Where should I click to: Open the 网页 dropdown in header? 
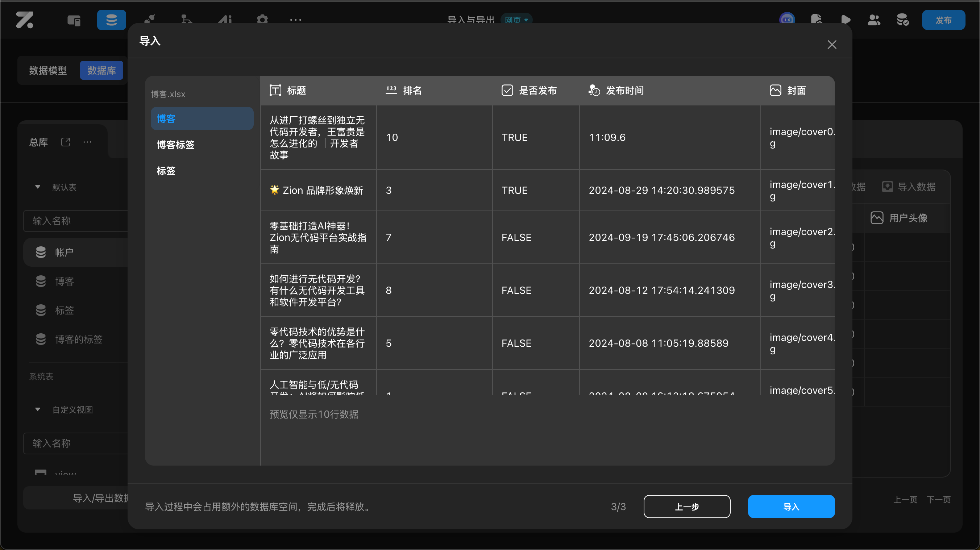516,20
